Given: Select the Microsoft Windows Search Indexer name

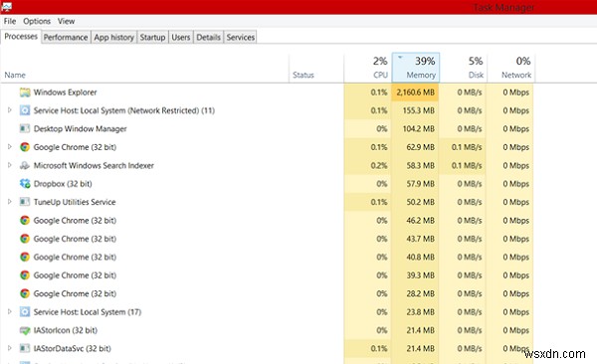Looking at the screenshot, I should coord(94,165).
